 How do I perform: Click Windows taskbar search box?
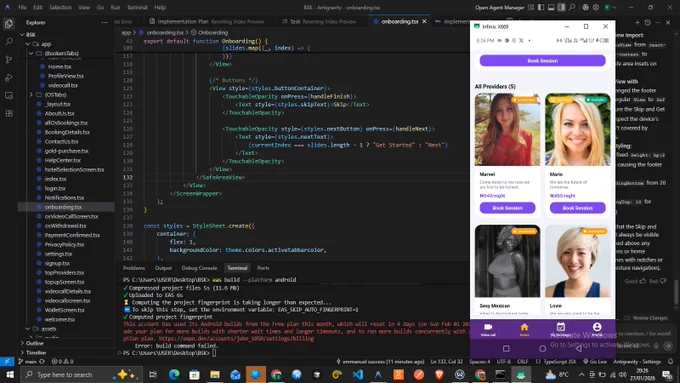coord(81,374)
